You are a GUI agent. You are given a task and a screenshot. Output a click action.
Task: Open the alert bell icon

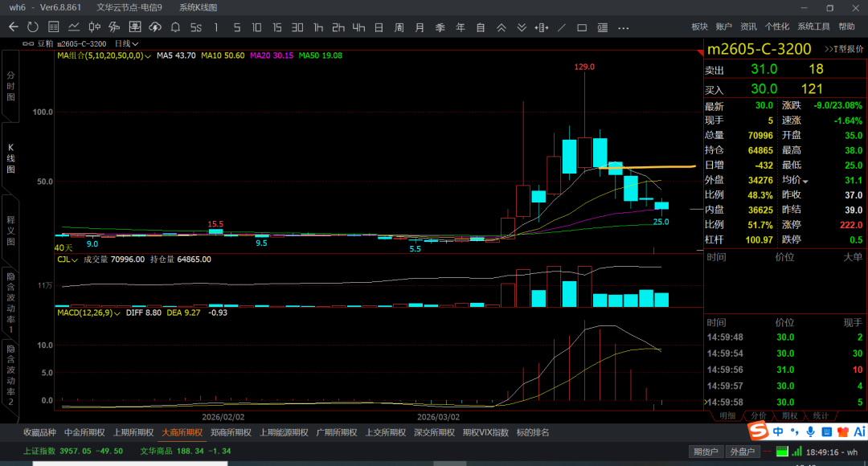(175, 27)
